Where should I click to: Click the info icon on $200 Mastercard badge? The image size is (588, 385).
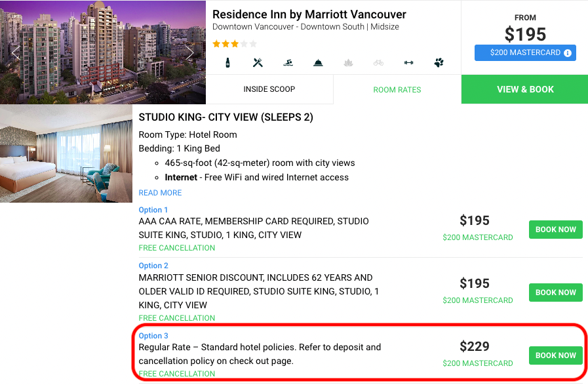point(568,53)
